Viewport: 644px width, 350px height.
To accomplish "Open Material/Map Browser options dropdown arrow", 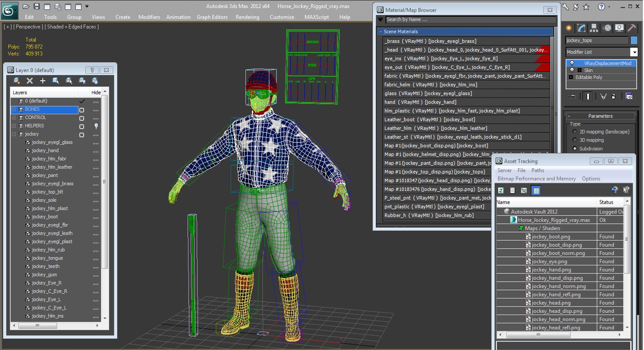I will pyautogui.click(x=380, y=19).
